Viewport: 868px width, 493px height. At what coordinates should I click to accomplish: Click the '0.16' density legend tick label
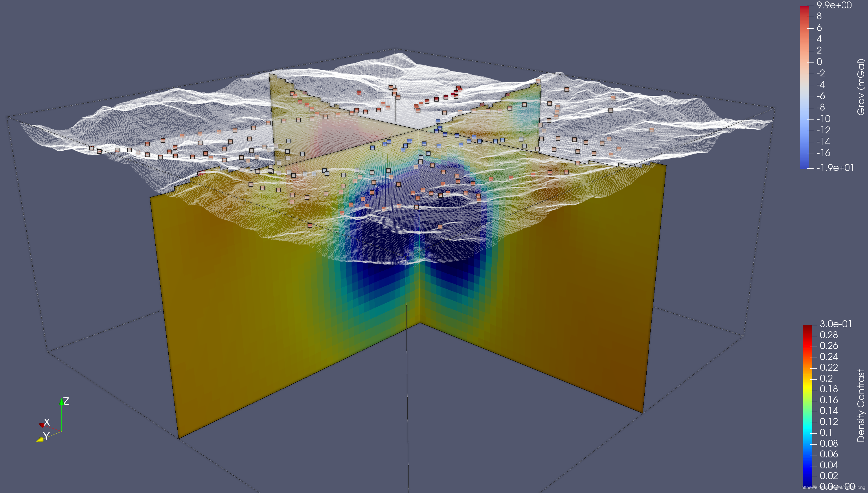[x=829, y=400]
